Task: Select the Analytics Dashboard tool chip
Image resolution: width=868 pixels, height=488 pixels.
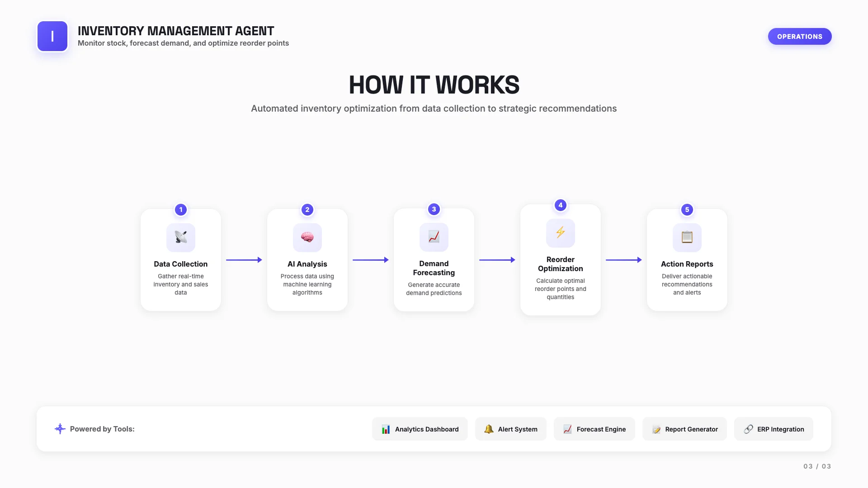Action: click(420, 429)
